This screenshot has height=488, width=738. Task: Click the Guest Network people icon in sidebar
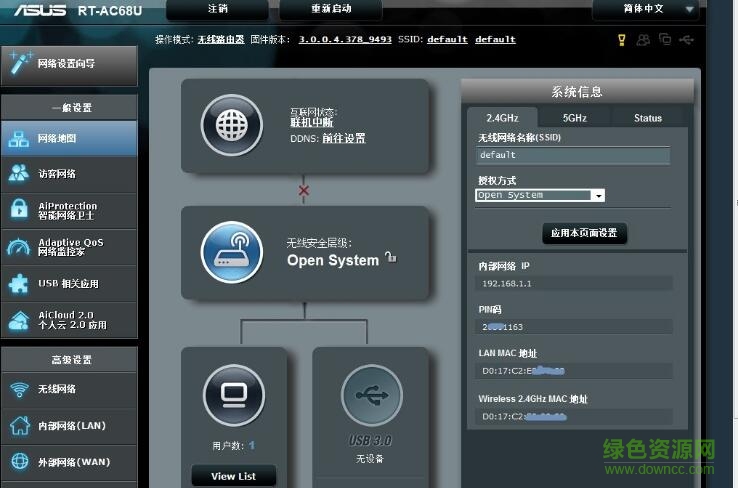coord(18,173)
